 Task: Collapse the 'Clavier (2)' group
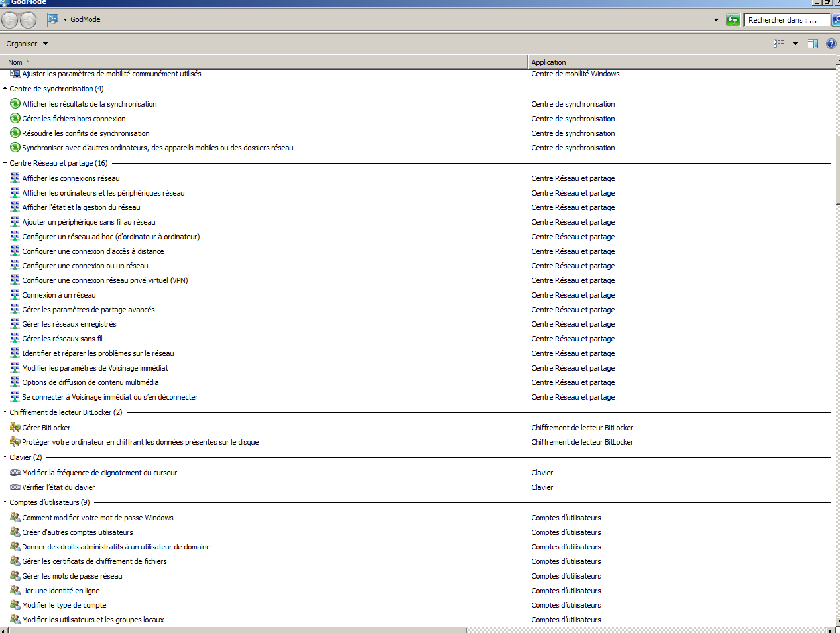tap(5, 457)
